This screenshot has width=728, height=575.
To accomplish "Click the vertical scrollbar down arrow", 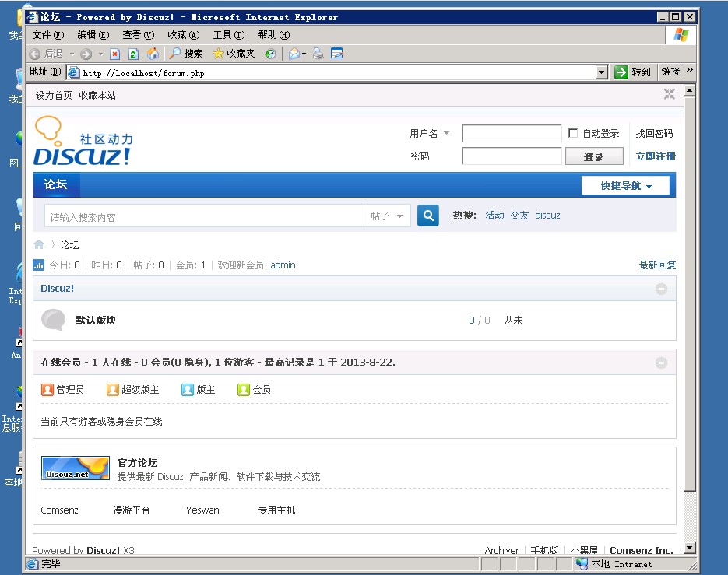I will pyautogui.click(x=690, y=548).
